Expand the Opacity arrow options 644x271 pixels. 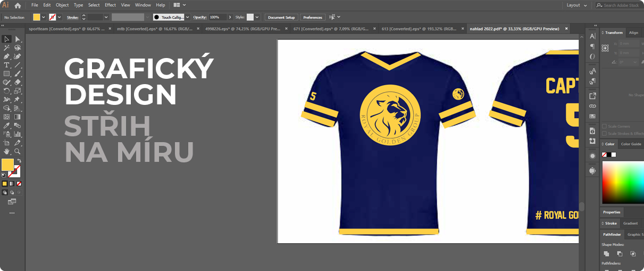click(x=230, y=17)
